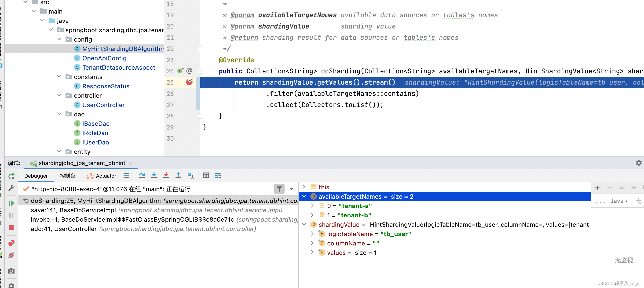Open the View Breakpoints double red circle icon
The image size is (644, 288).
11,243
